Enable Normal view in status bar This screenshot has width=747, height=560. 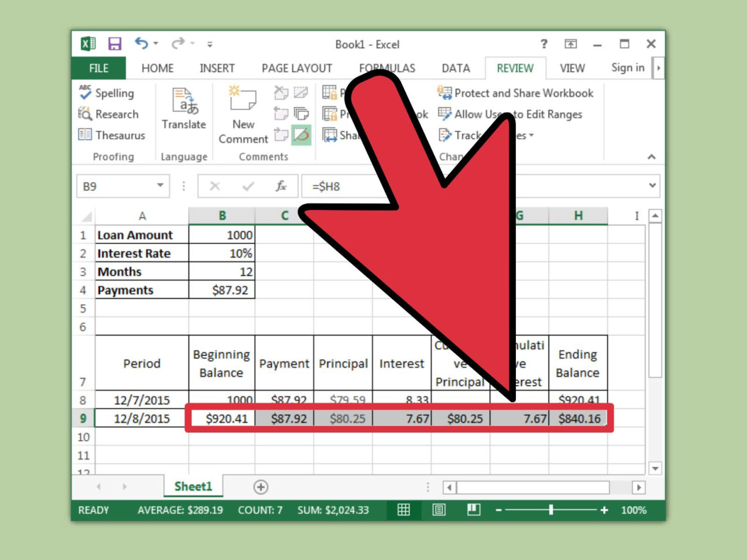404,510
